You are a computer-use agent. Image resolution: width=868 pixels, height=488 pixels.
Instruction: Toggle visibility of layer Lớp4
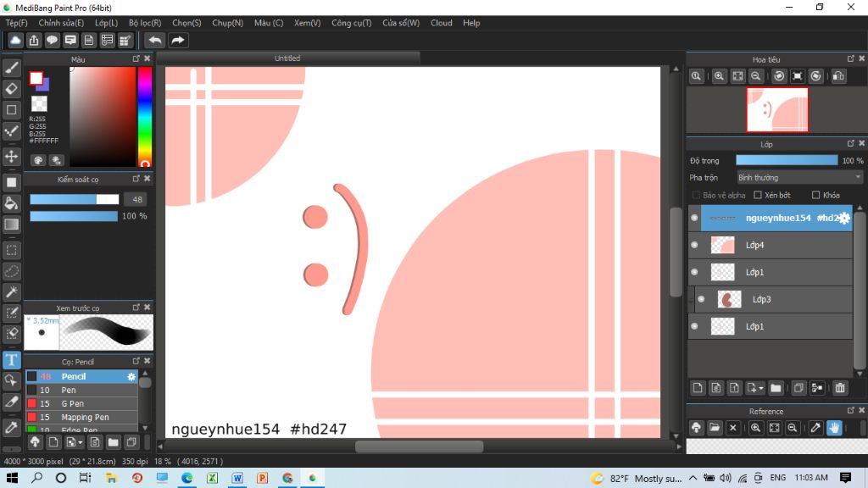coord(694,245)
